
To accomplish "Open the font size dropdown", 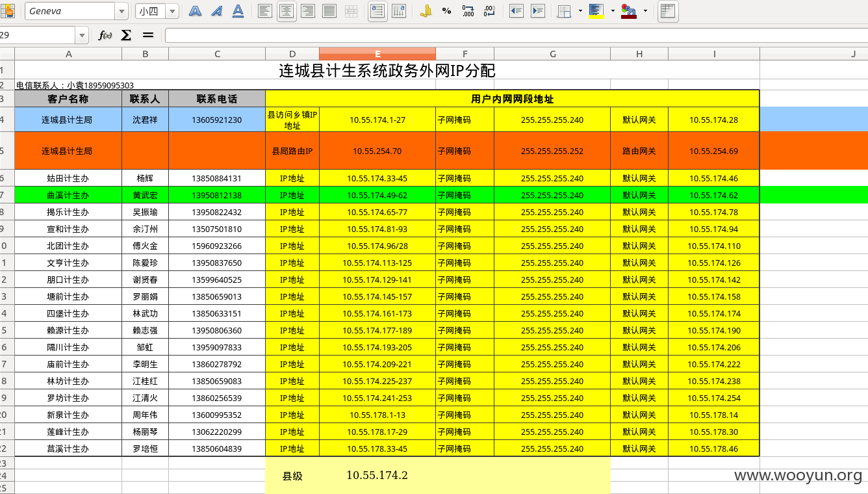I will pos(172,11).
